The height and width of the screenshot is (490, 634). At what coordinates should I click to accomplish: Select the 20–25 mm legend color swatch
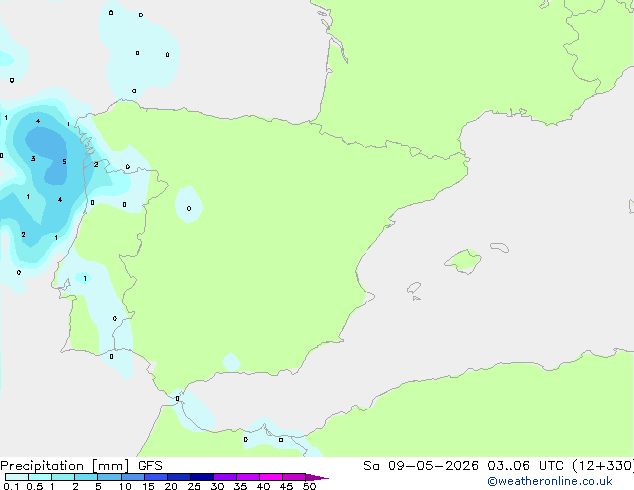[x=179, y=477]
